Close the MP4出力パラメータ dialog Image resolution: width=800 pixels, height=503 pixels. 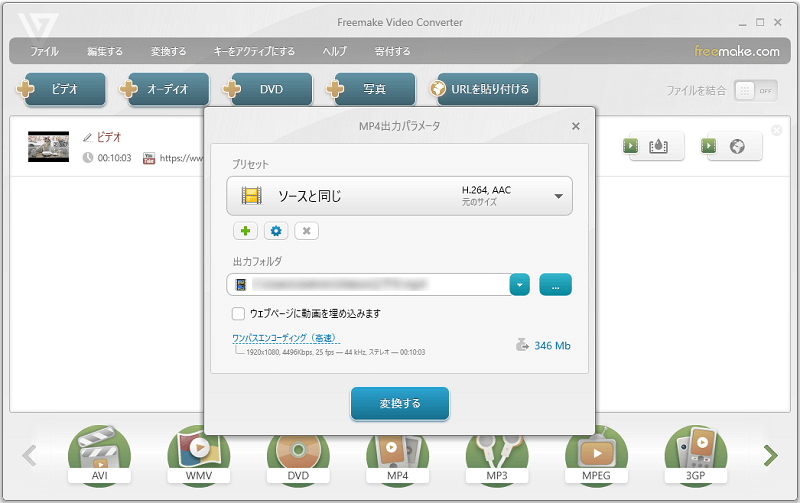(576, 126)
